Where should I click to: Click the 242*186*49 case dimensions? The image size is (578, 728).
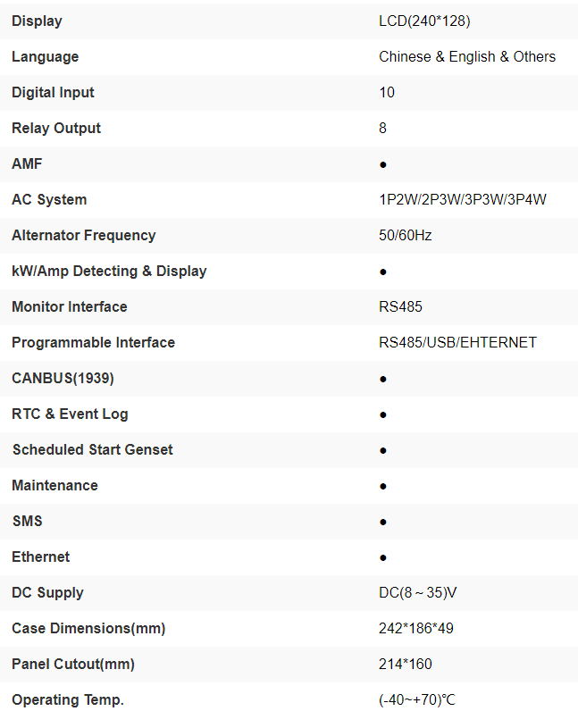pos(416,628)
